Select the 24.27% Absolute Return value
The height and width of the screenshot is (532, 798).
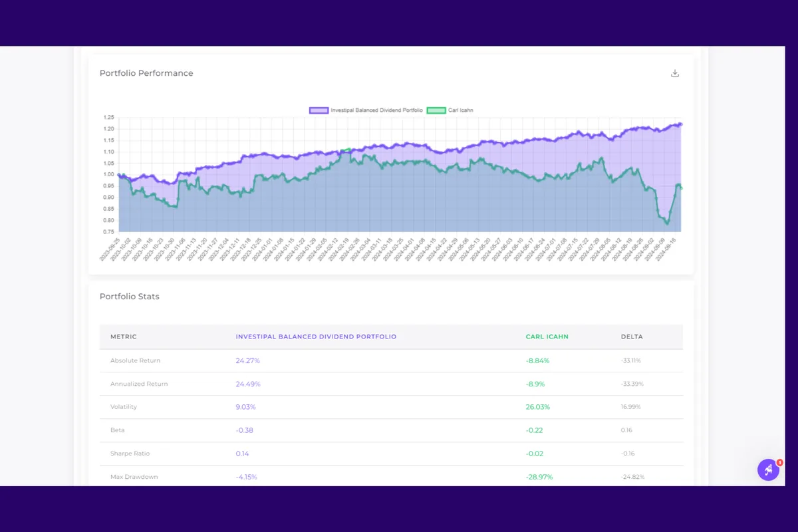coord(246,360)
